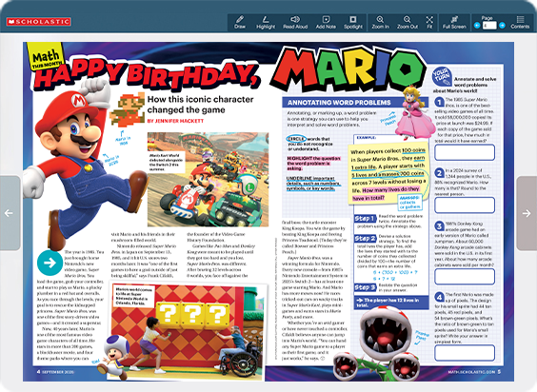Activate the Highlight tool
This screenshot has width=537, height=392.
266,23
